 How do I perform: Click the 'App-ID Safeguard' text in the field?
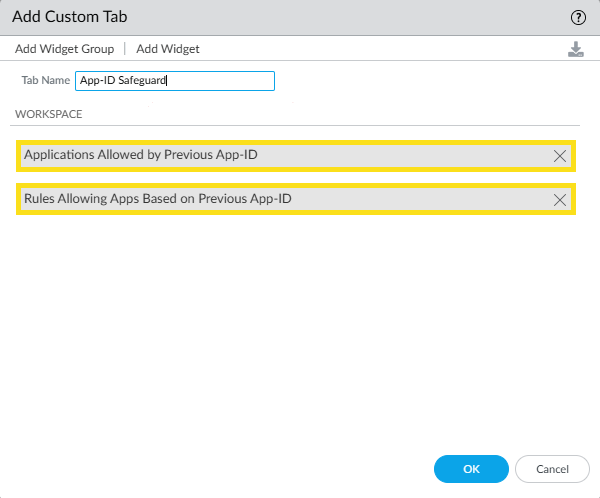coord(123,81)
